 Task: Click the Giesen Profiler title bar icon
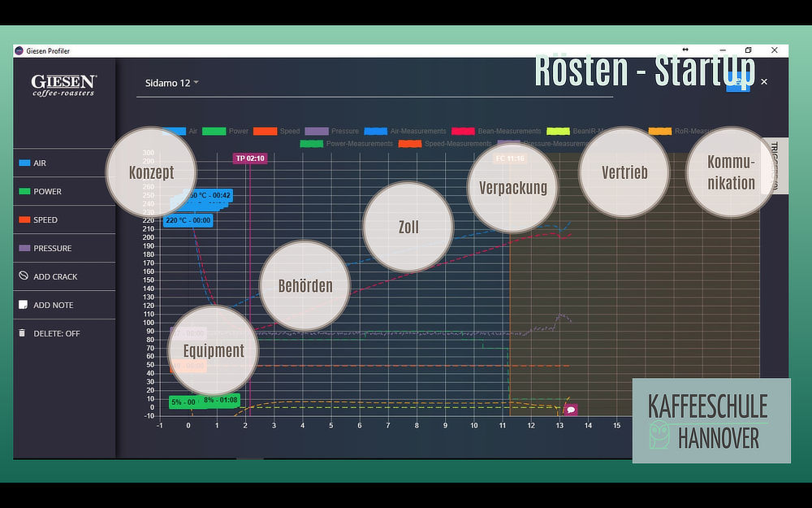(x=19, y=50)
